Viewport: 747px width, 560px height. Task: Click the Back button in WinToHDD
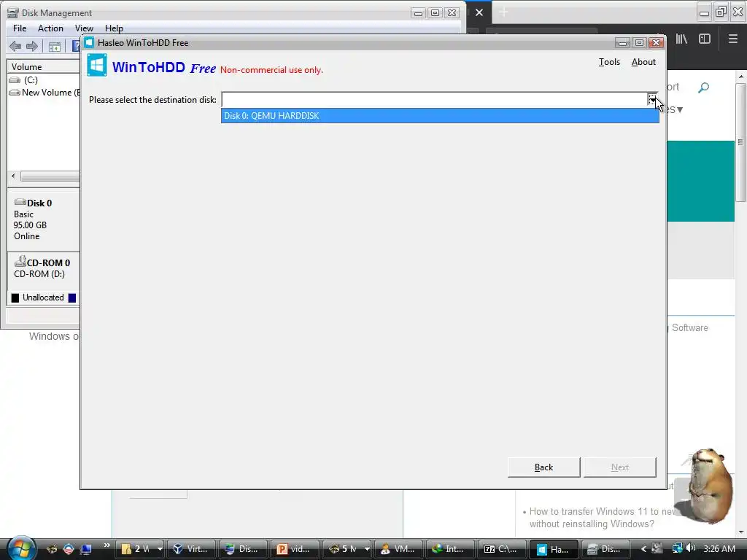coord(543,467)
